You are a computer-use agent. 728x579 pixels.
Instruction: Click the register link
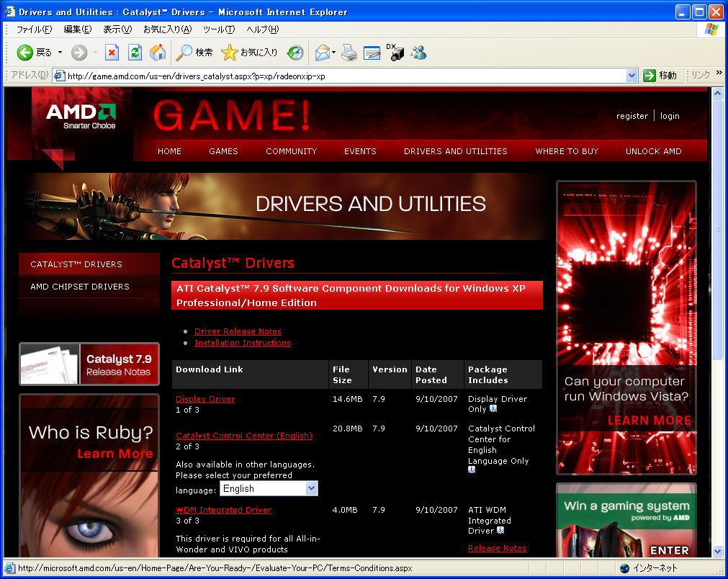[x=632, y=116]
